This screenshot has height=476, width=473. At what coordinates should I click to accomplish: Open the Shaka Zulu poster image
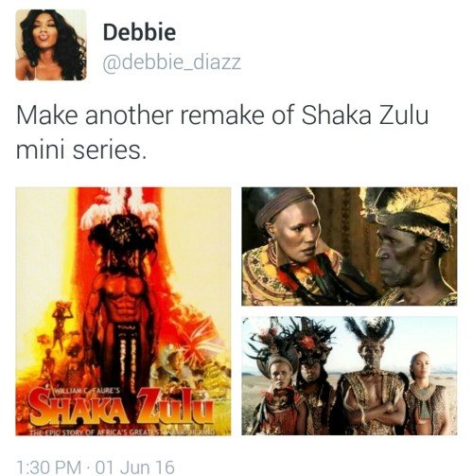(123, 311)
